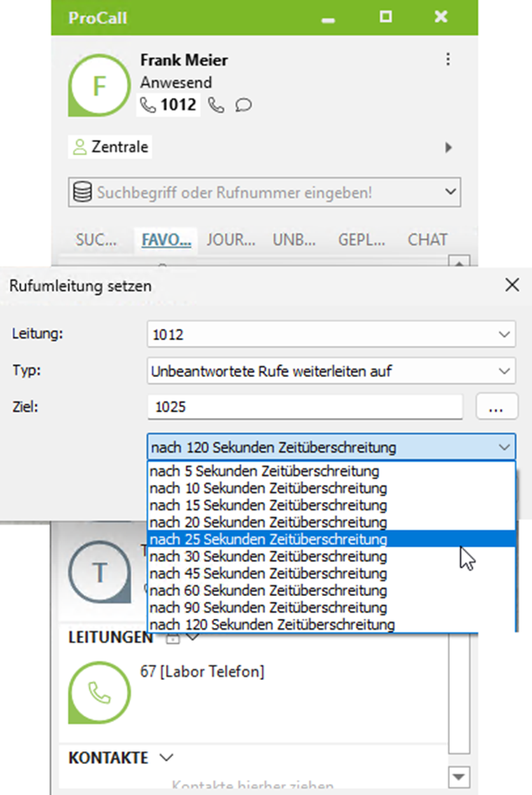Screen dimensions: 532x795
Task: Click the phone icon beside 1012
Action: point(149,105)
